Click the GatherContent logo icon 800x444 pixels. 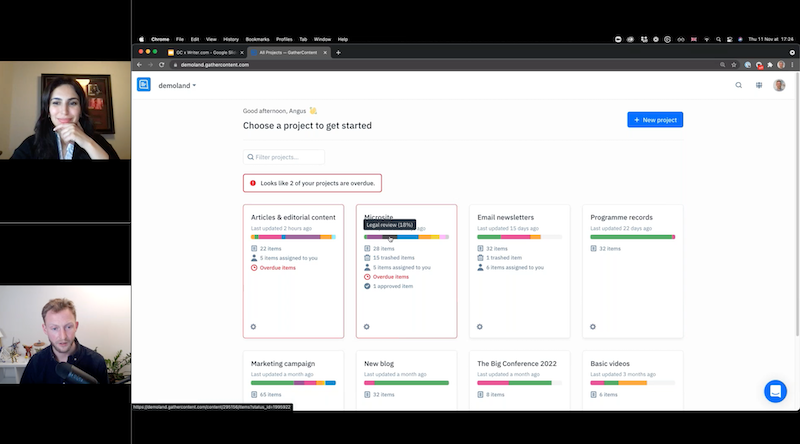pos(144,85)
